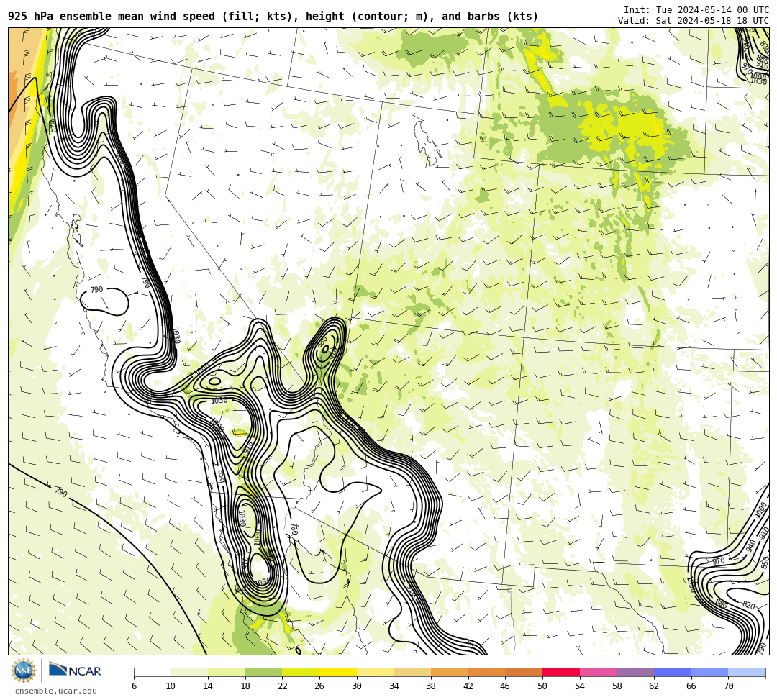Click the pink 54-58 kts colorbar swatch
This screenshot has width=777, height=700.
click(598, 672)
